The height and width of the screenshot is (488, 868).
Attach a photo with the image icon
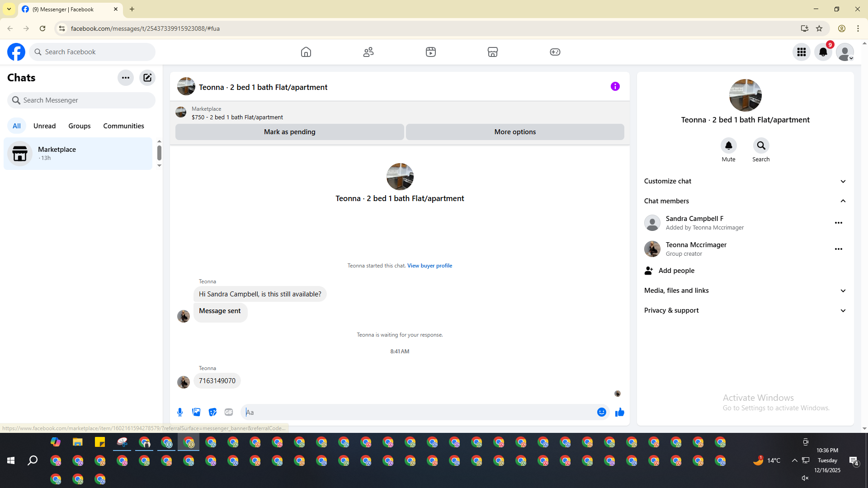(x=196, y=412)
